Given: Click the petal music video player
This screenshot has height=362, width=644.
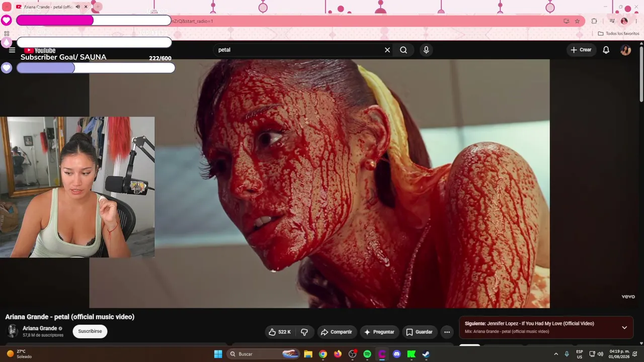Looking at the screenshot, I should tap(319, 184).
